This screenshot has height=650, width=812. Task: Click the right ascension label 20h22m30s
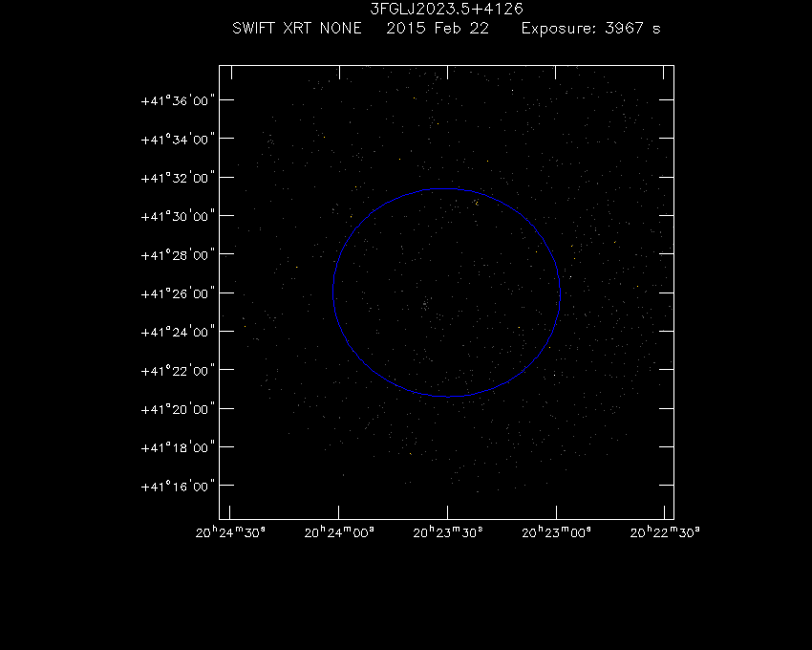pyautogui.click(x=665, y=532)
